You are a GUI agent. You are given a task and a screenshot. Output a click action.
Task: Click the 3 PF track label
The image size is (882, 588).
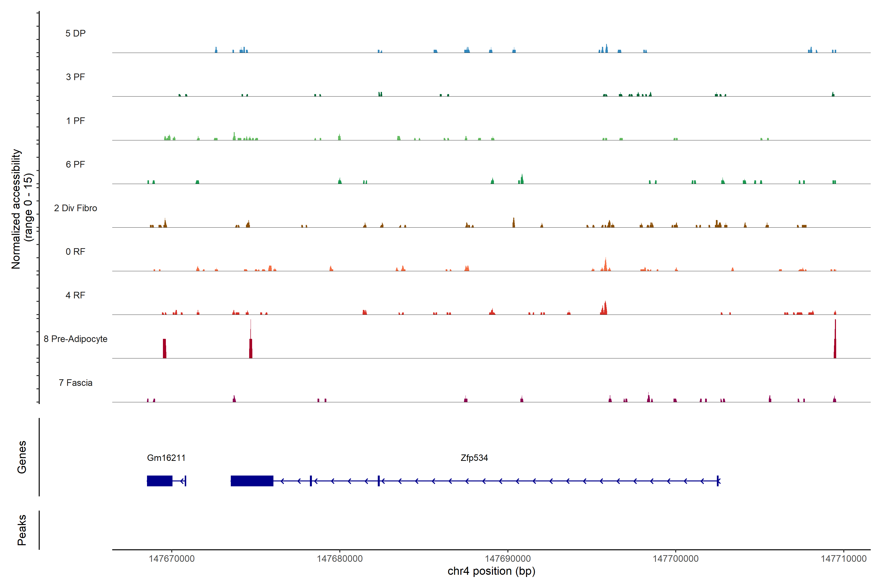tap(75, 77)
